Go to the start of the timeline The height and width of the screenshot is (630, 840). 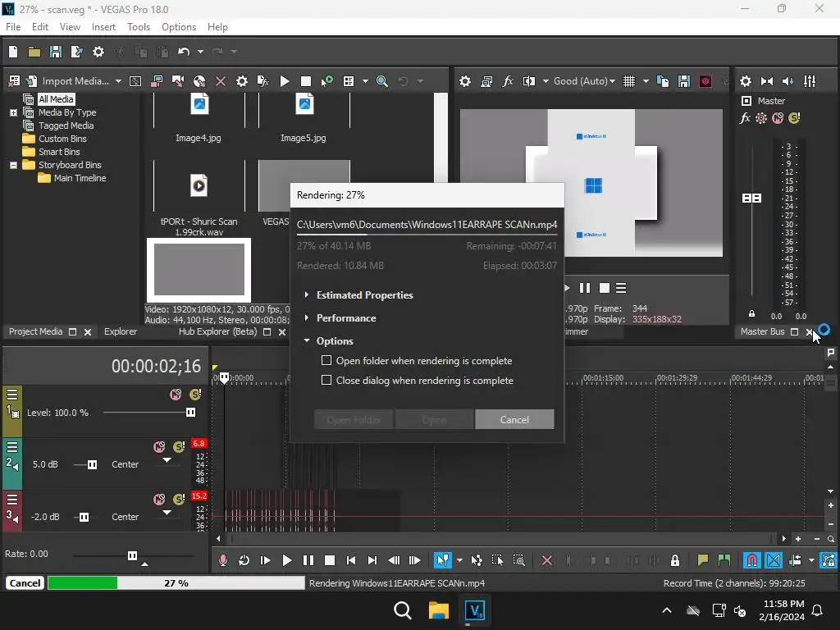351,560
